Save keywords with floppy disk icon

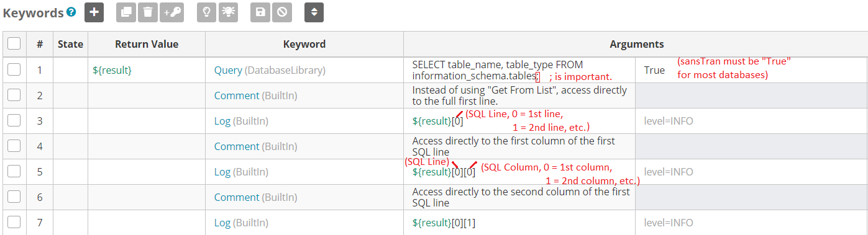260,12
